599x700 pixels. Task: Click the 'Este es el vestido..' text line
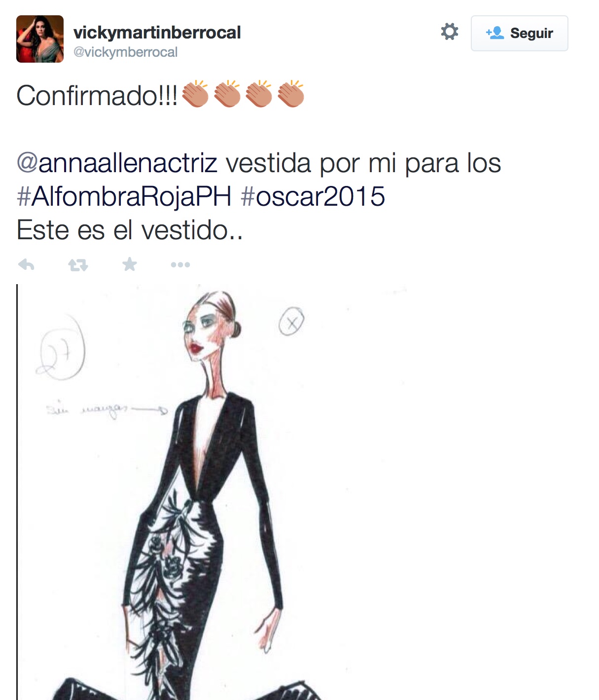[x=130, y=230]
